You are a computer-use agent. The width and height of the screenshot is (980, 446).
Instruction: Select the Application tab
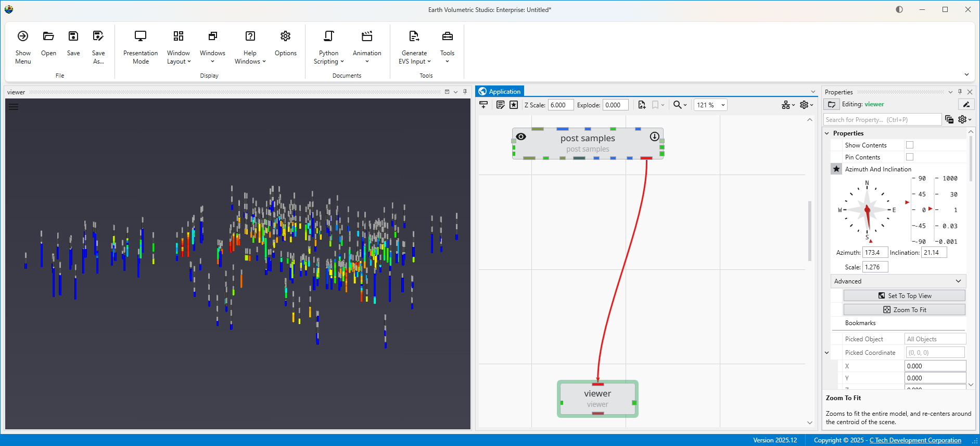[500, 91]
